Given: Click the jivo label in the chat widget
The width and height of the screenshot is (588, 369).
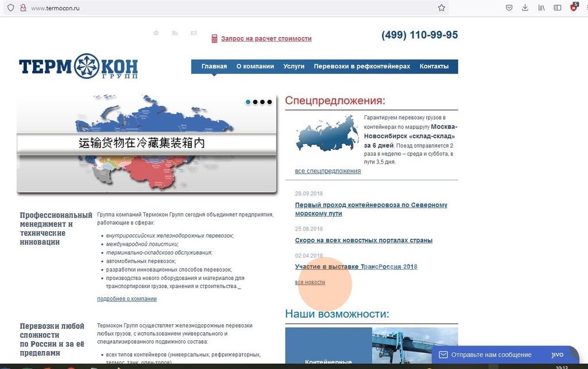Looking at the screenshot, I should point(557,355).
